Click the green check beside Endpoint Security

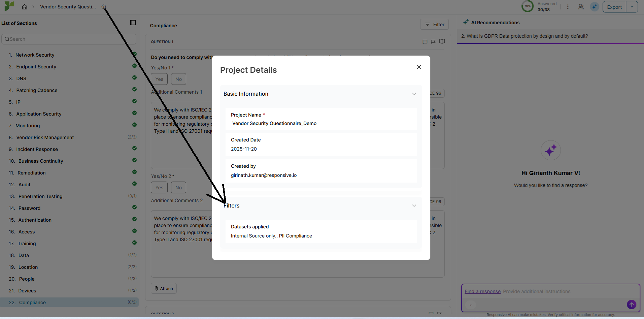tap(135, 66)
